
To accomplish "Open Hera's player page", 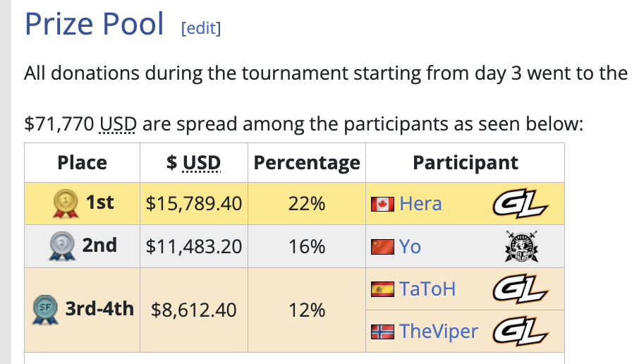I will [420, 204].
